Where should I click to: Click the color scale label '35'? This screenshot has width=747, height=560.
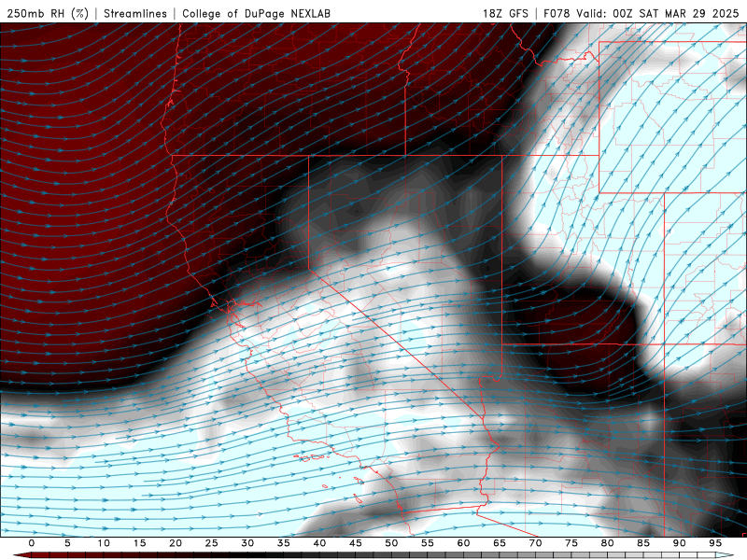(284, 543)
